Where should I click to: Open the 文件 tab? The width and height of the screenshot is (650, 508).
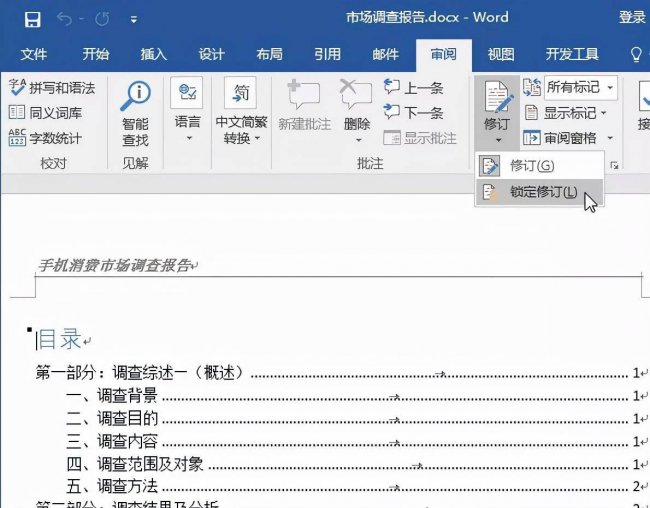[x=34, y=54]
